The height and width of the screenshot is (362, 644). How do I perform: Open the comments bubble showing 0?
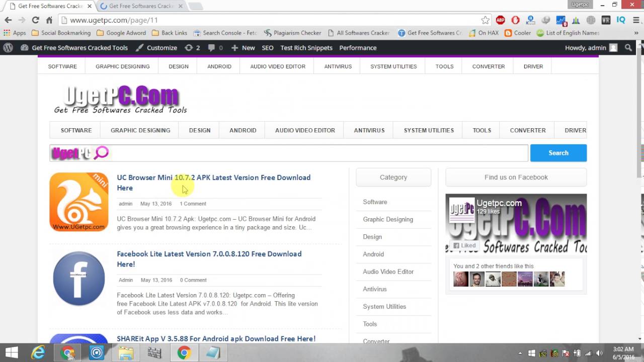coord(215,48)
